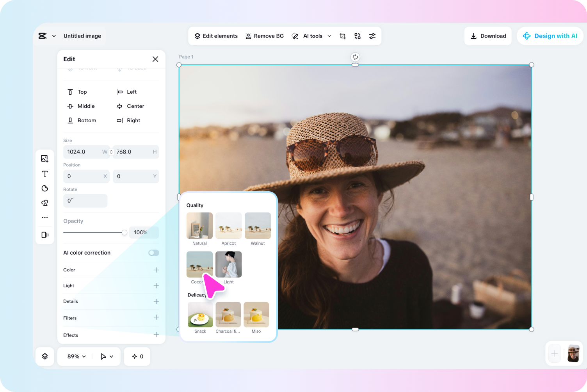Open the adjustments sliders icon
Image resolution: width=587 pixels, height=392 pixels.
(x=372, y=36)
